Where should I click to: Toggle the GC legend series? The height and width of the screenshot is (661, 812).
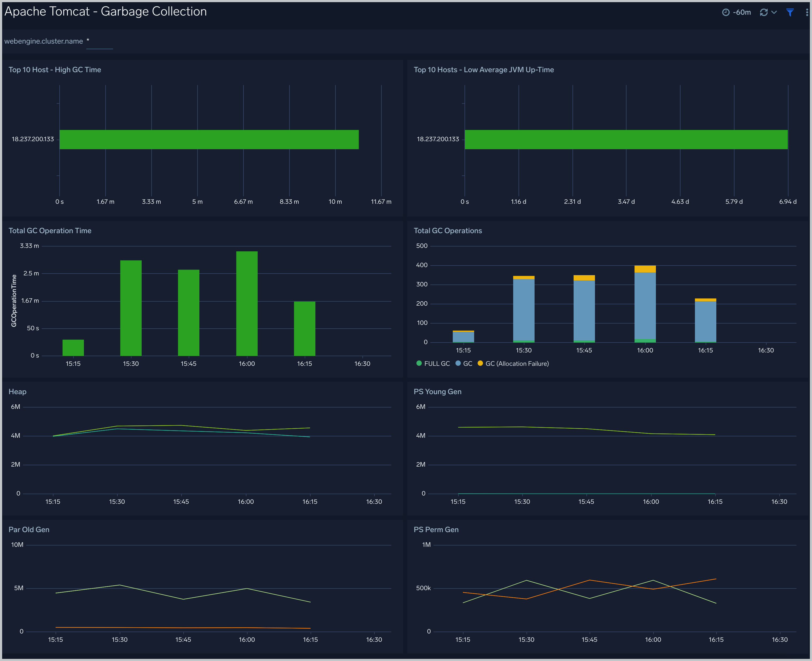[464, 364]
